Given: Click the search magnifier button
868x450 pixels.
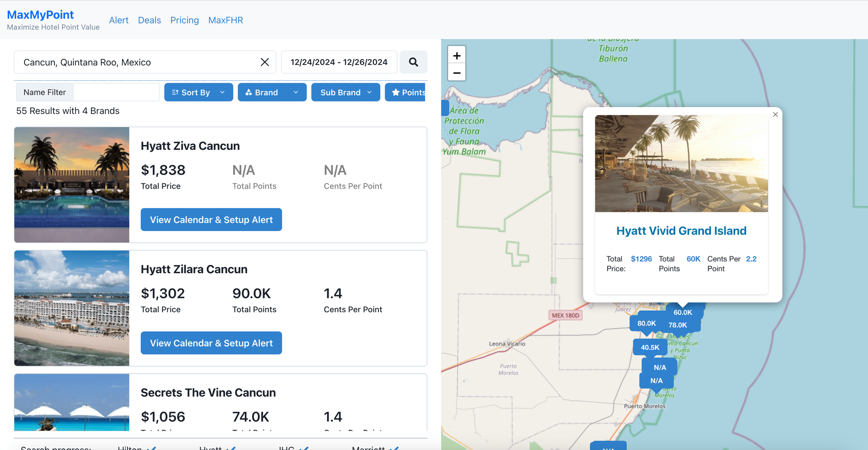Looking at the screenshot, I should tap(413, 62).
